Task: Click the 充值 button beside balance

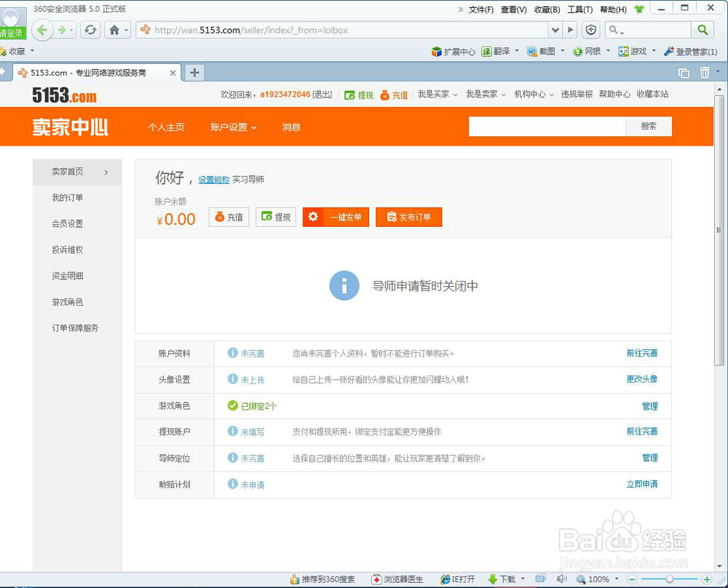Action: click(229, 217)
